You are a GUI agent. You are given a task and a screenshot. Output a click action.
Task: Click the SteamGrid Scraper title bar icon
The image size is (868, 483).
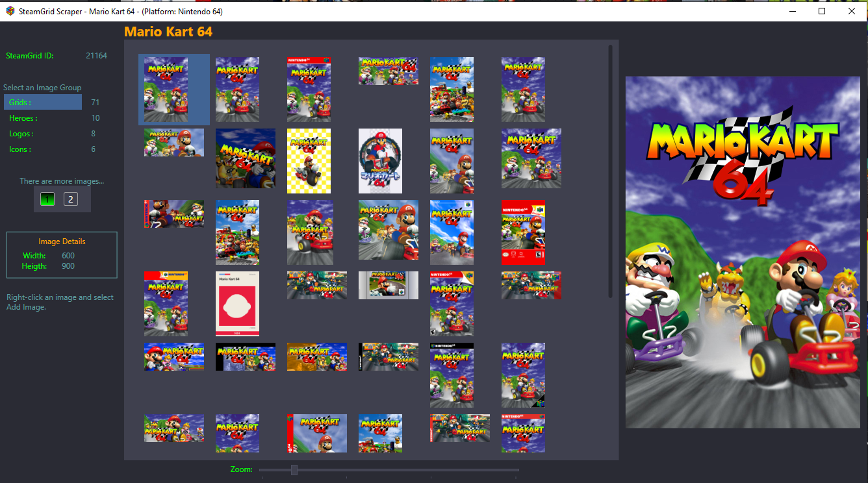[x=10, y=11]
